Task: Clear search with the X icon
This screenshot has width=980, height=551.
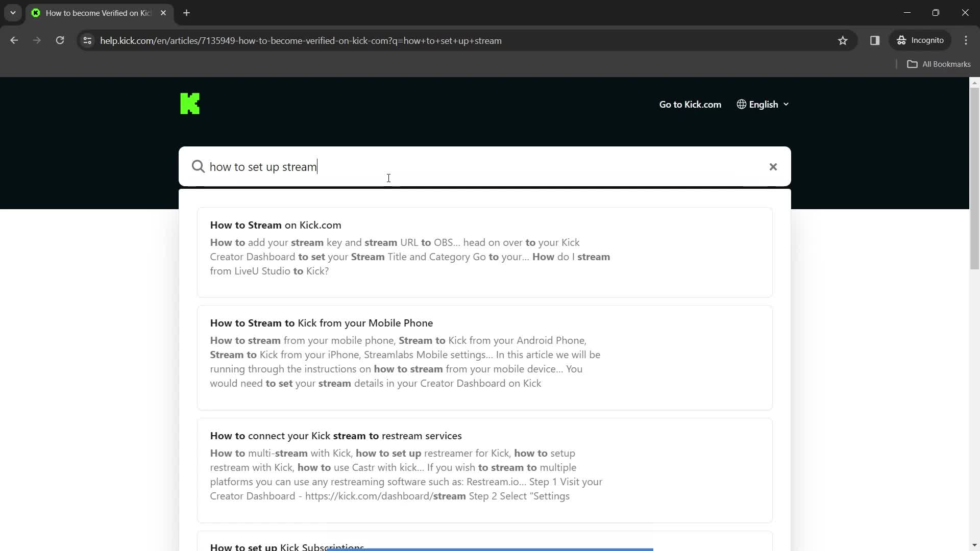Action: (773, 167)
